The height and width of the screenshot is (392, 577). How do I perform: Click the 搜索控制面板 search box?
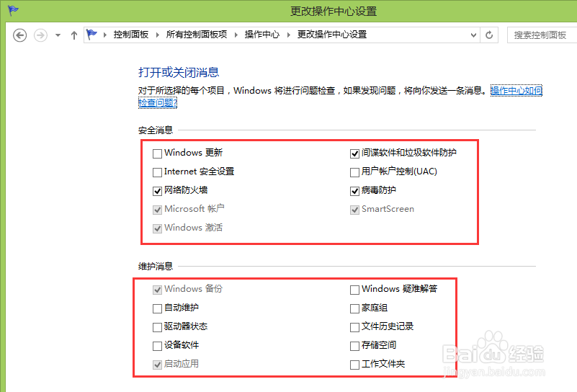click(542, 35)
